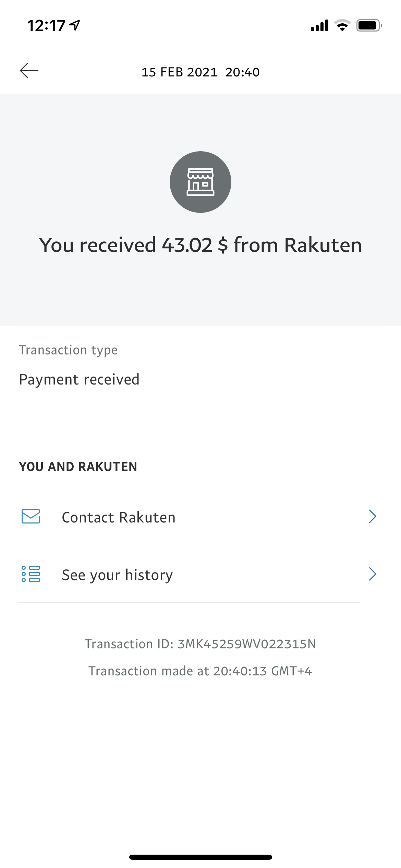Viewport: 401px width, 868px height.
Task: Tap the cellular signal bars icon
Action: coord(319,25)
